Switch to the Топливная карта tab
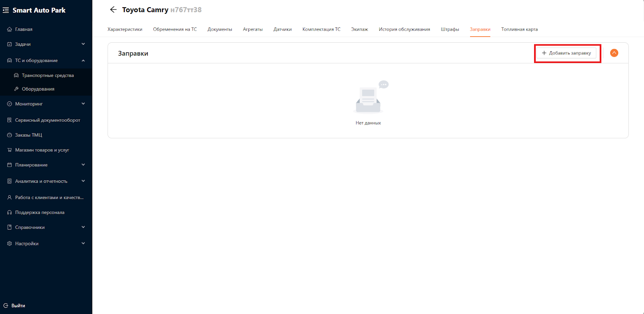The height and width of the screenshot is (314, 644). [519, 29]
